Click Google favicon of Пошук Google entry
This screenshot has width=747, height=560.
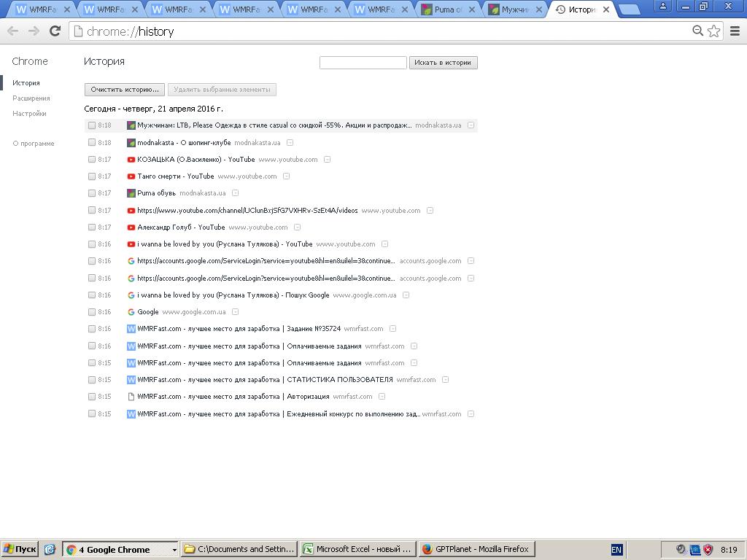(x=131, y=295)
